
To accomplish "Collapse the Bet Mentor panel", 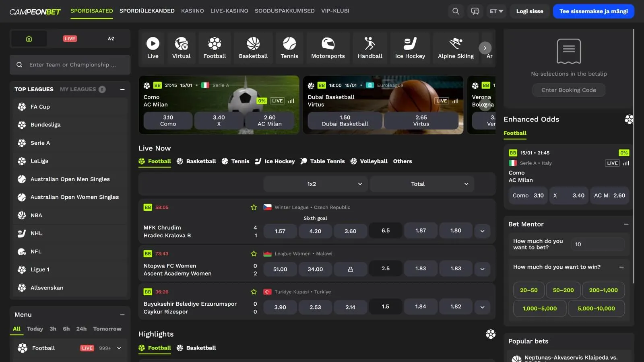I will pos(626,224).
